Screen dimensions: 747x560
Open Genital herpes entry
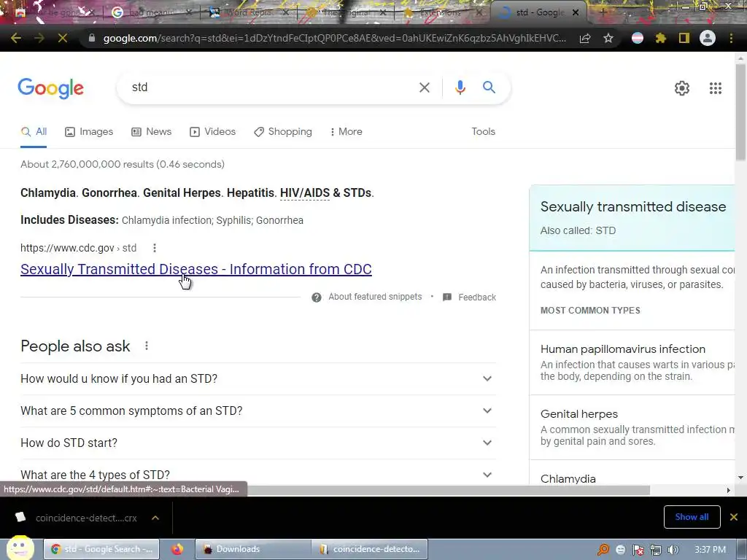[578, 414]
